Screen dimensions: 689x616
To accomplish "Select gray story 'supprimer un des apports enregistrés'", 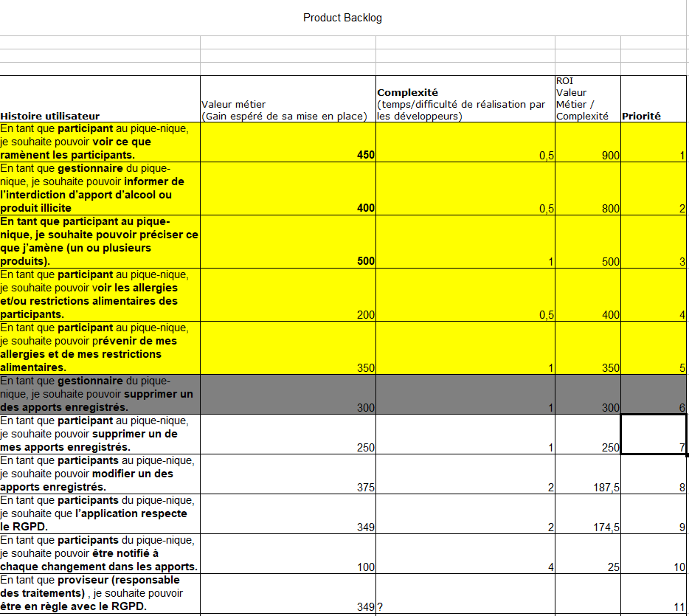I will [x=100, y=394].
